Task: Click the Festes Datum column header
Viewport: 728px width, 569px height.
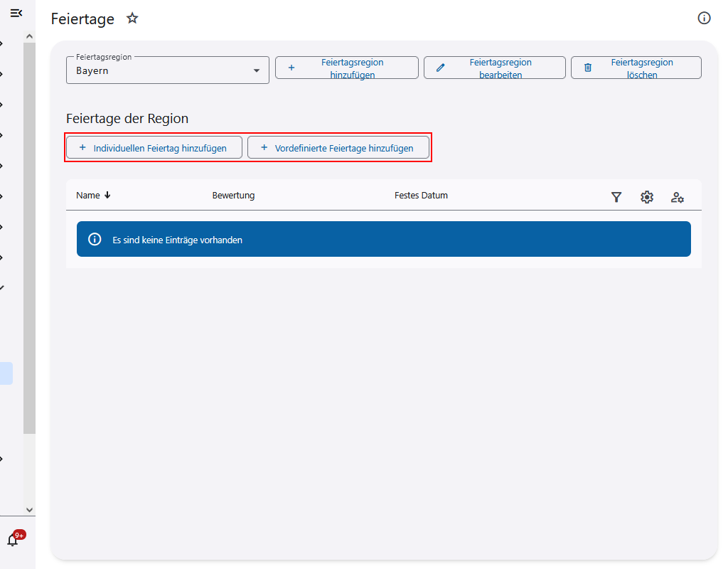Action: (421, 196)
